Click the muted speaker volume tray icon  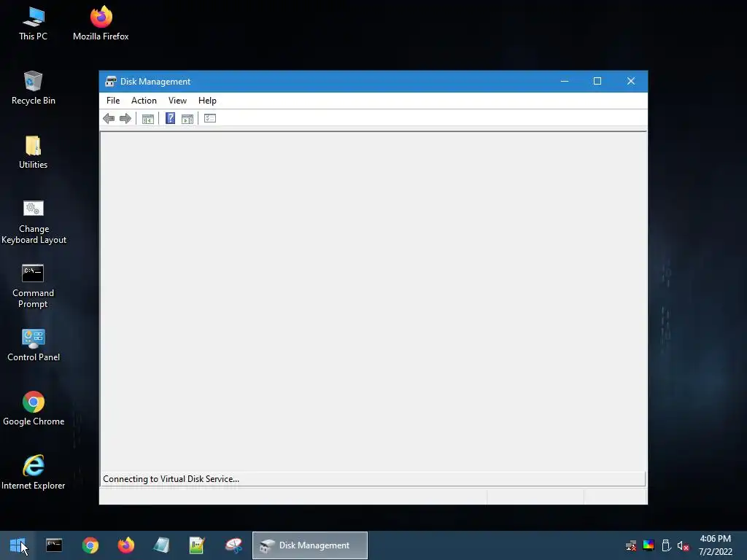tap(683, 545)
